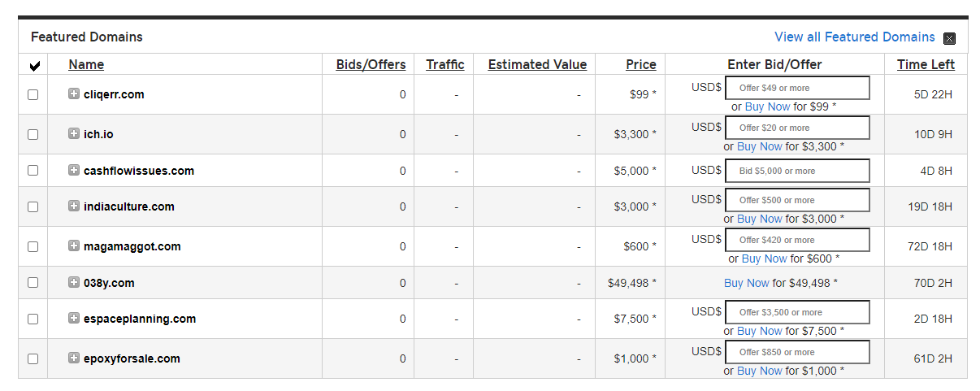Click the plus icon beside espaceplanning.com
The width and height of the screenshot is (980, 391).
tap(74, 318)
